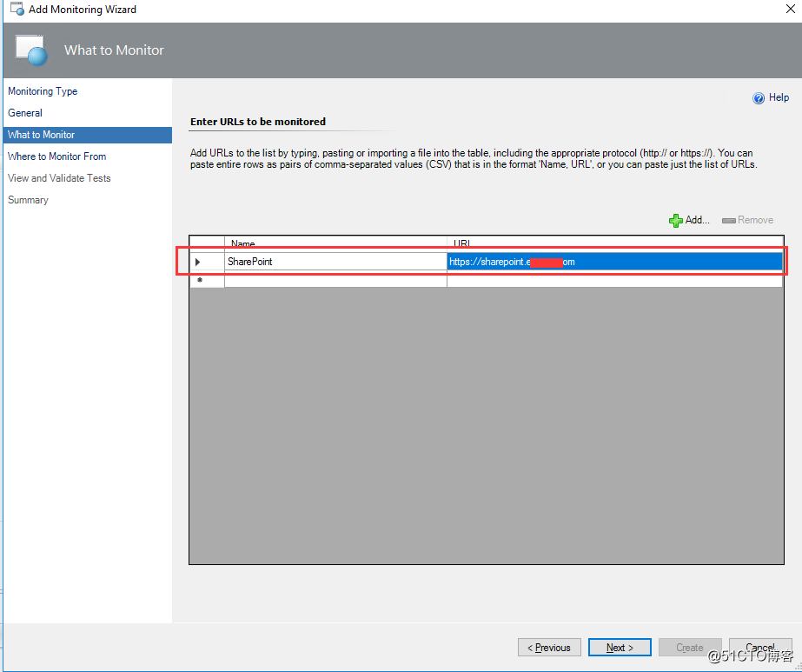The width and height of the screenshot is (802, 672).
Task: Click the wizard window title icon
Action: tap(17, 9)
